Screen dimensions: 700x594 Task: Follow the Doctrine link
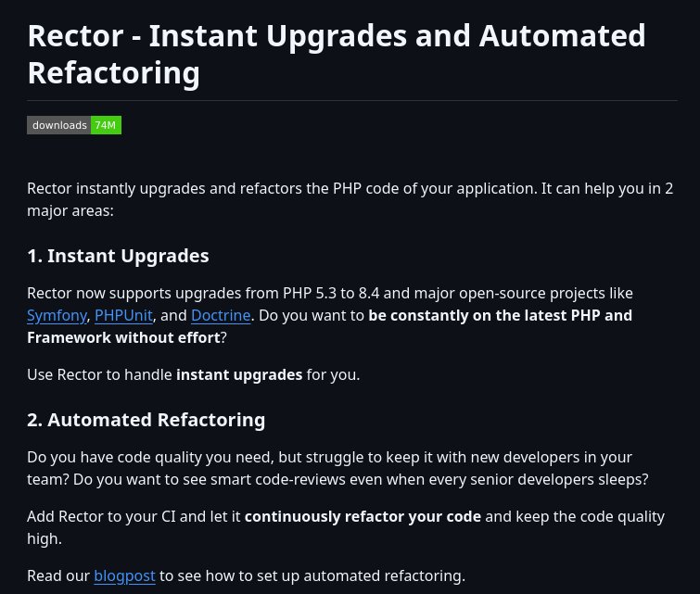click(221, 315)
